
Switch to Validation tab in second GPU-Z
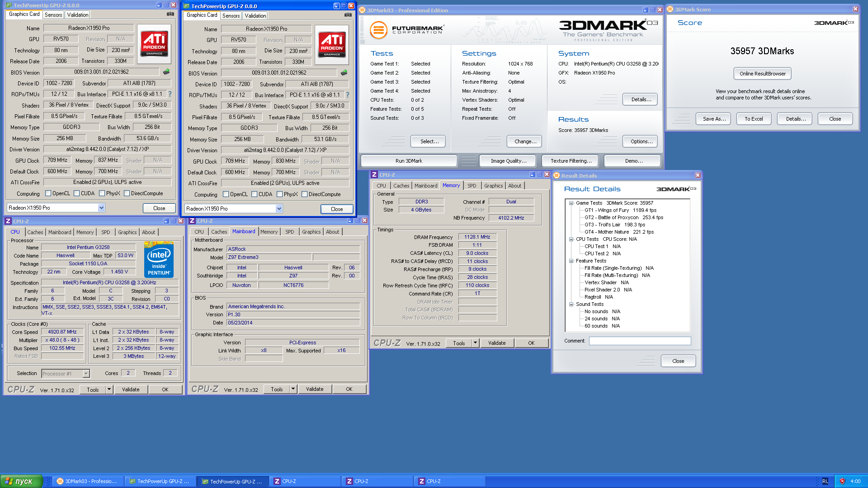point(255,16)
